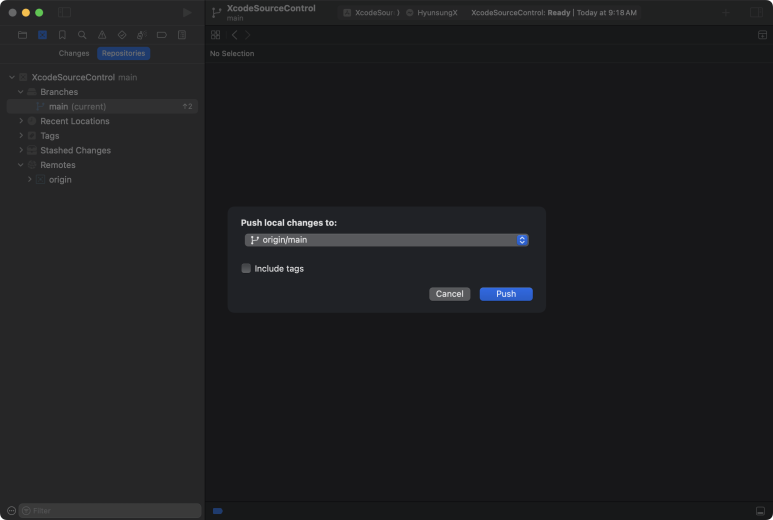This screenshot has height=520, width=773.
Task: Select the Source Control navigator icon
Action: coord(42,35)
